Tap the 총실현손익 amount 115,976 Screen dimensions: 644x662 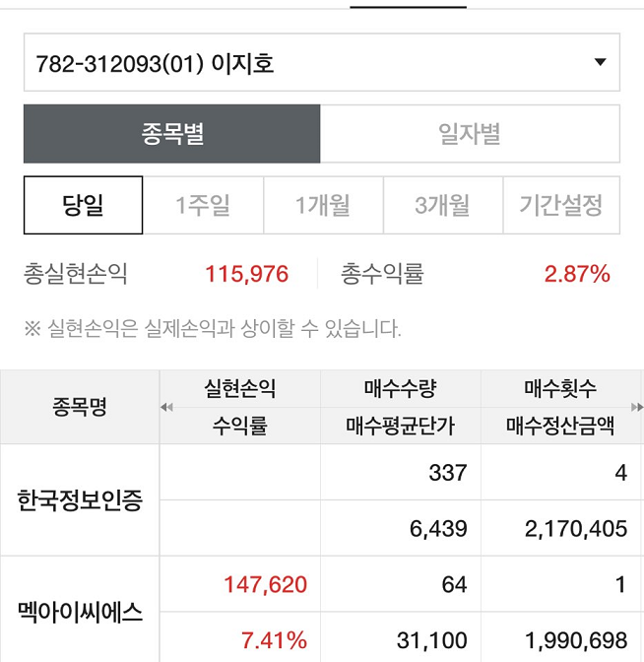click(x=246, y=274)
